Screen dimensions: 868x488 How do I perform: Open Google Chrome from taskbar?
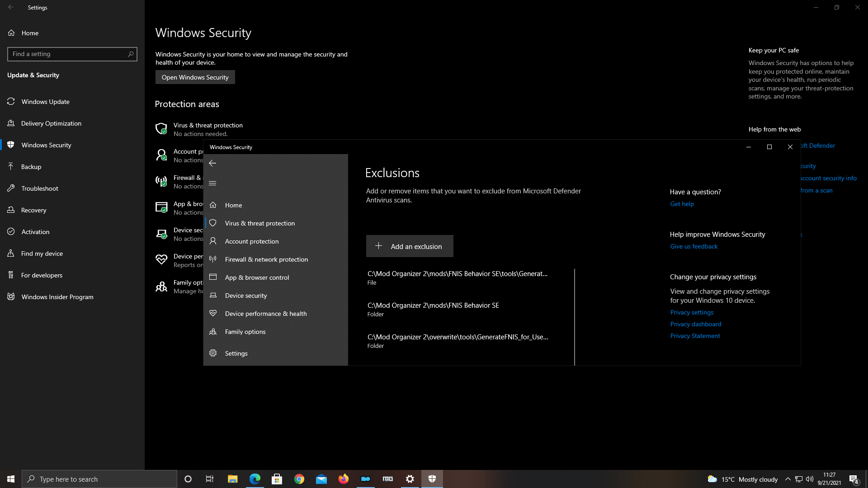pos(299,479)
